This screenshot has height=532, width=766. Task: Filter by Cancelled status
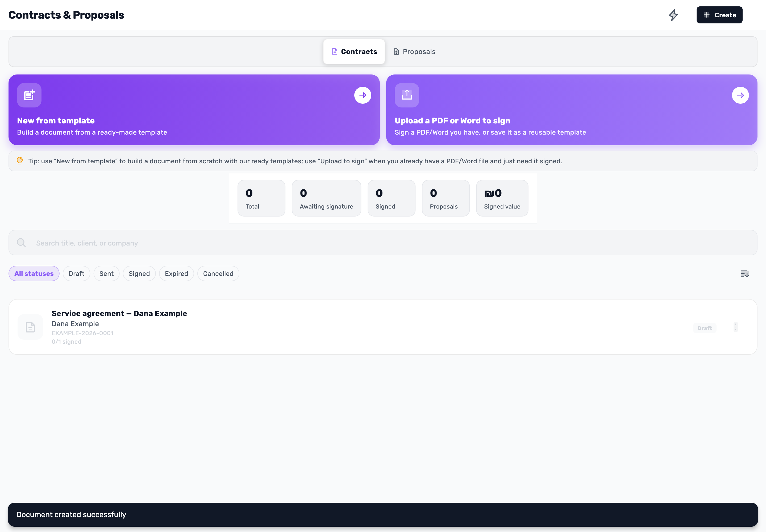[x=218, y=274]
